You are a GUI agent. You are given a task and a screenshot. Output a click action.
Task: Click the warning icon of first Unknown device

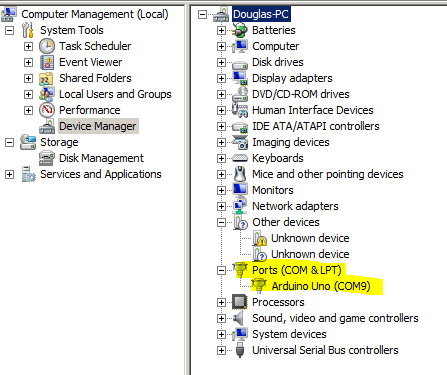point(259,238)
